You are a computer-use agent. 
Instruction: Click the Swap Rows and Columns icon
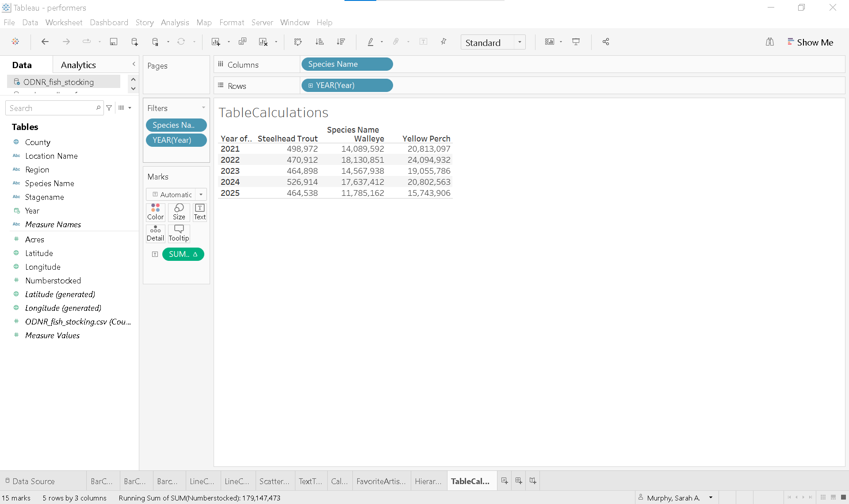[x=298, y=42]
